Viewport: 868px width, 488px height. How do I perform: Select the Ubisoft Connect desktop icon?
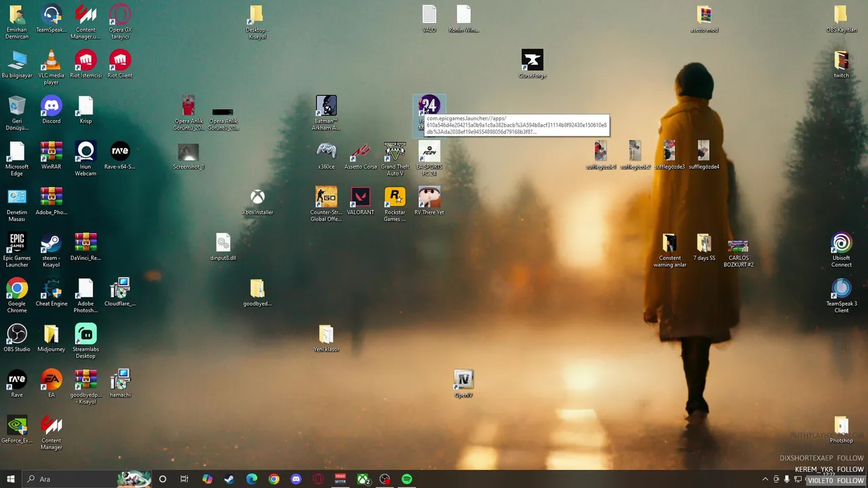pos(842,250)
